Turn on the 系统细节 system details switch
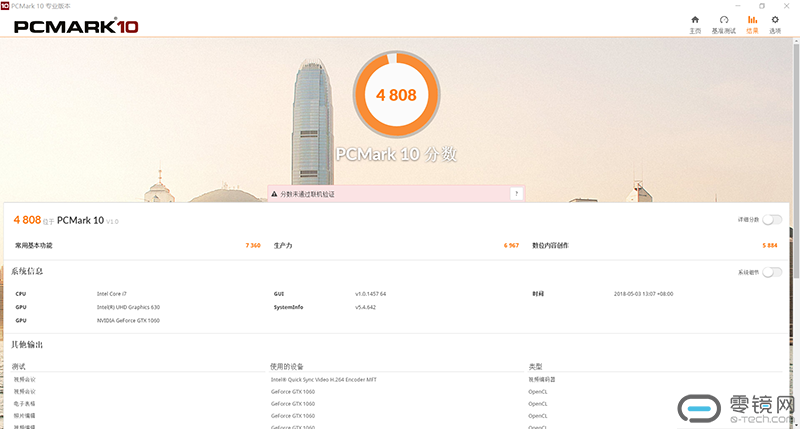Viewport: 800px width, 429px height. (772, 272)
